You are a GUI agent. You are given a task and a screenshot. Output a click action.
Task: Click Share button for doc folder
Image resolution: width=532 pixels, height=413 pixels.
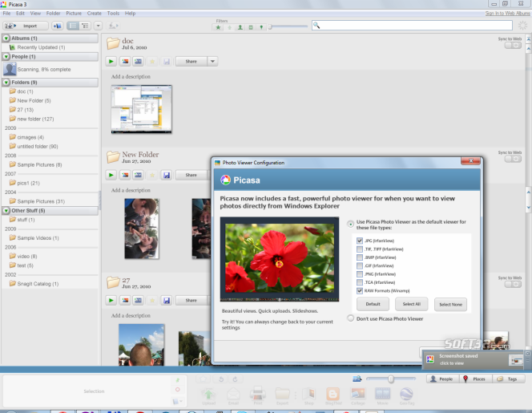tap(191, 62)
